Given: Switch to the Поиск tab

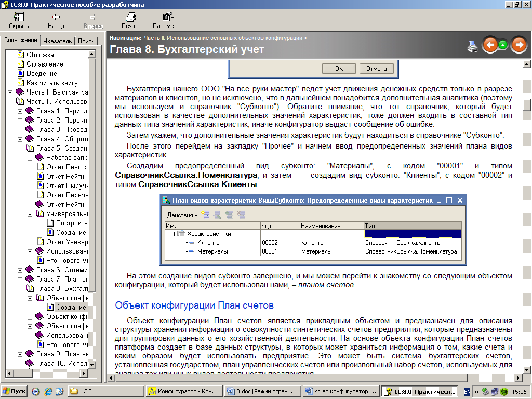Looking at the screenshot, I should tap(86, 41).
